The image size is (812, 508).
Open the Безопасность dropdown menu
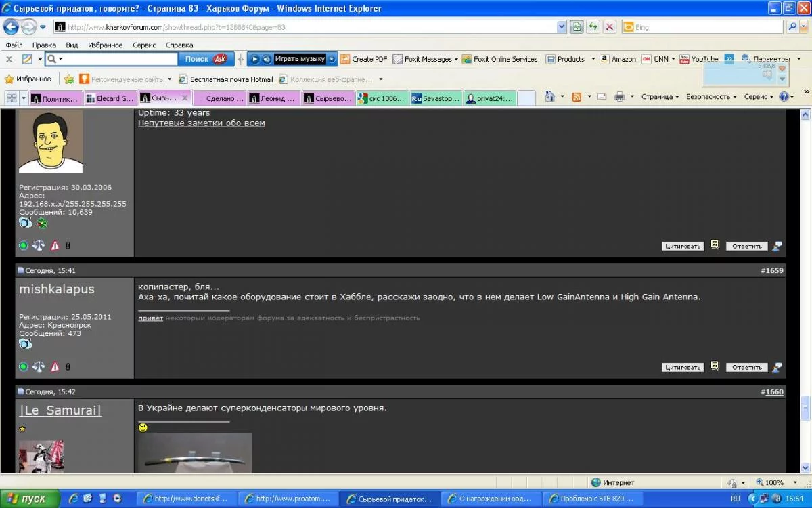(711, 97)
